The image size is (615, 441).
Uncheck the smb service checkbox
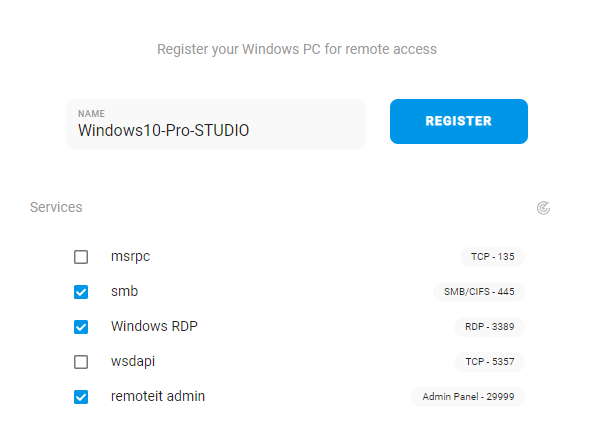(x=81, y=292)
